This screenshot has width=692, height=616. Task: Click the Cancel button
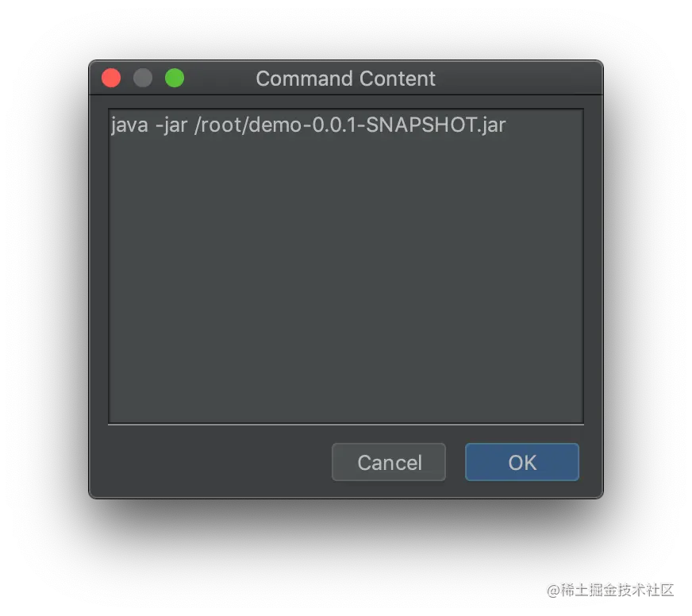(x=388, y=462)
